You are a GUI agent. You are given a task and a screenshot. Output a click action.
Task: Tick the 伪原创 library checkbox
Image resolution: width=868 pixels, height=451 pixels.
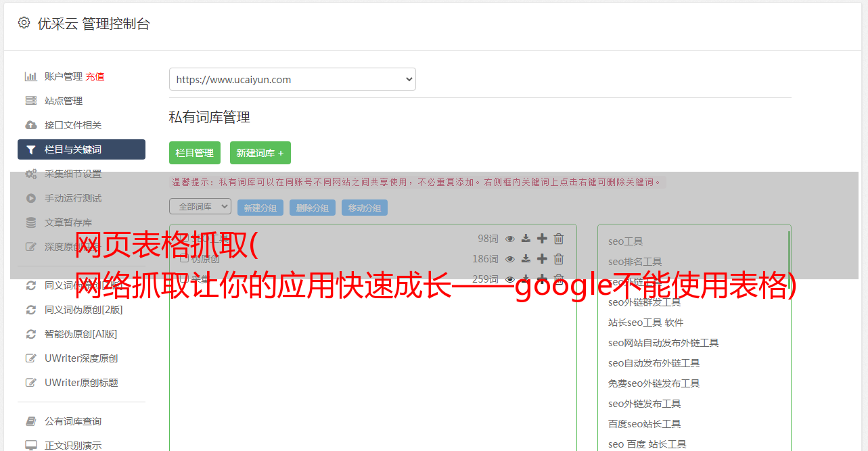(x=184, y=258)
